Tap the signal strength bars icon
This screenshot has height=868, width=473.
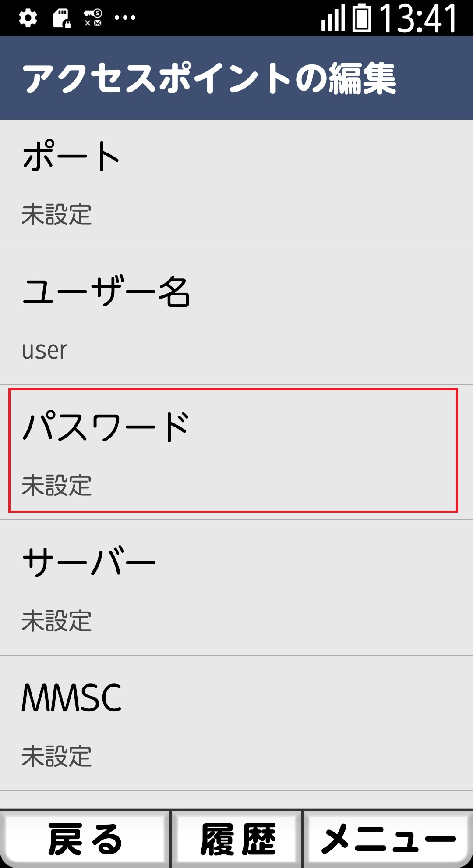pos(333,18)
